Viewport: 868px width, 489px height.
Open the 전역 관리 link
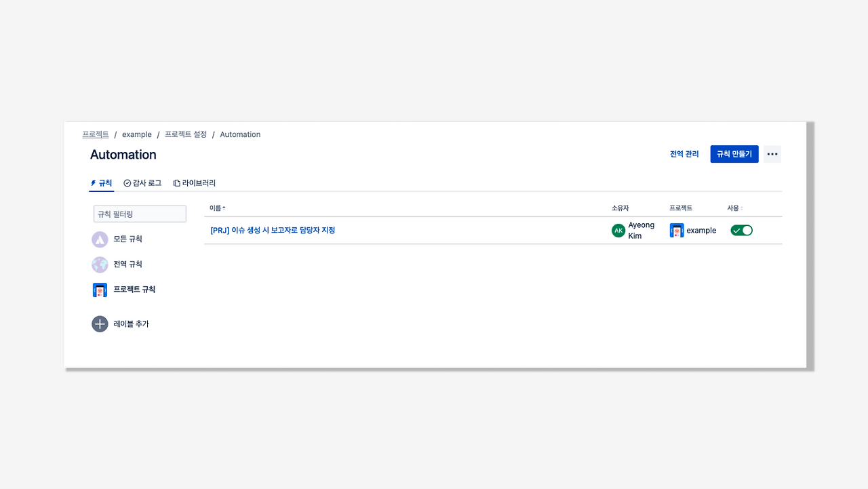pos(684,155)
